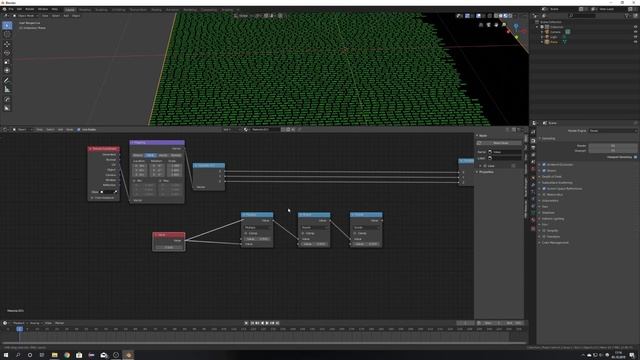
Task: Hide the Plane object in the outliner
Action: point(635,42)
